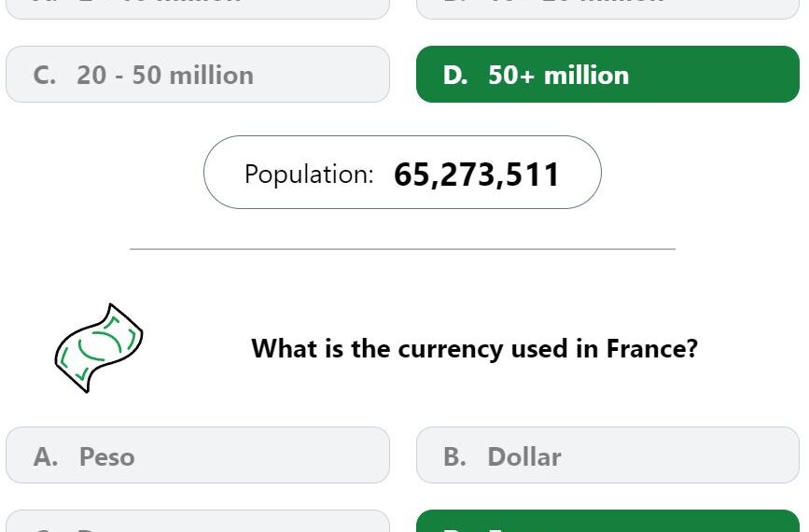Click the word 'million' in the green answer
809x532 pixels.
(x=587, y=76)
